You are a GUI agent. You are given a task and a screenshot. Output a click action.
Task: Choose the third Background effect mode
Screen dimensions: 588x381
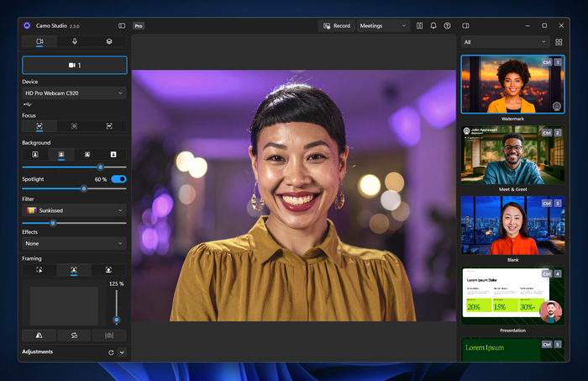click(x=87, y=154)
